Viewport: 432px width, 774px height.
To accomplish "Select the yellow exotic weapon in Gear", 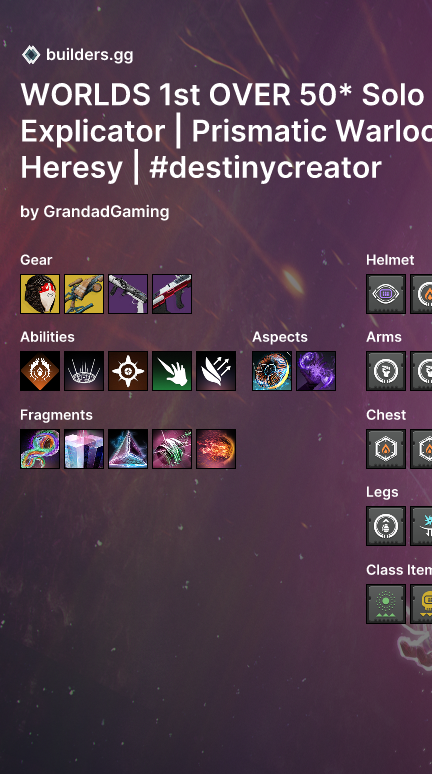I will 84,294.
